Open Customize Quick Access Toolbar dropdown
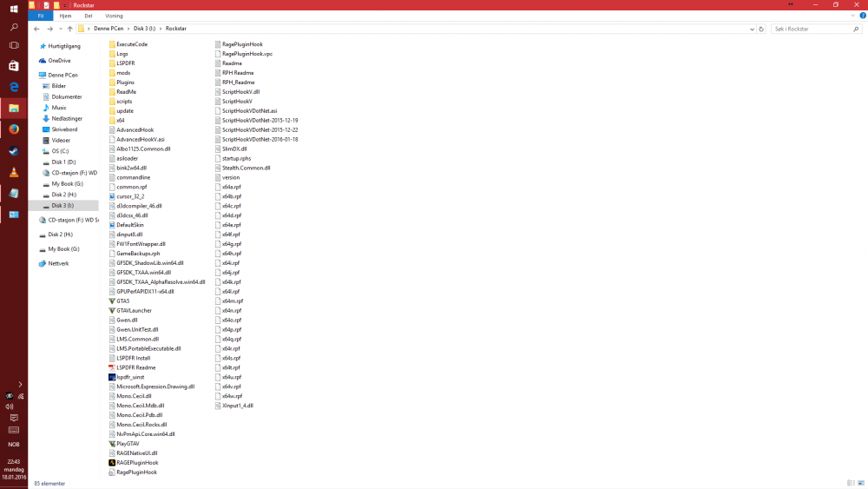Screen dimensions: 868x489 coord(65,5)
